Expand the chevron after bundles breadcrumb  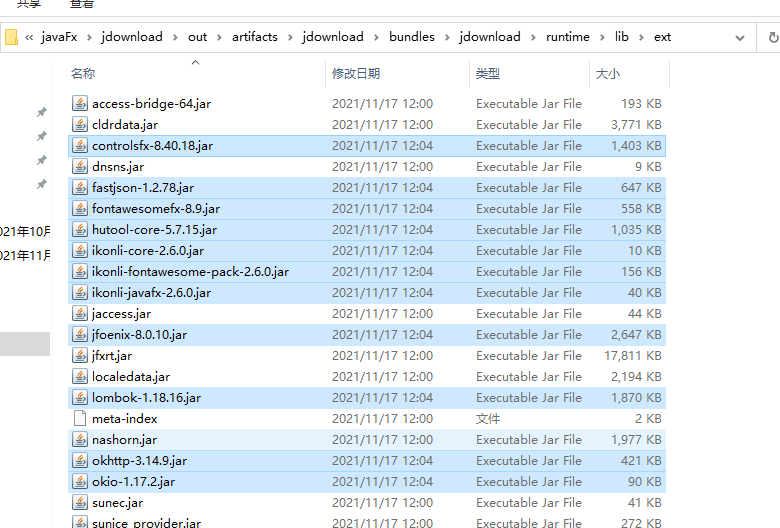447,37
